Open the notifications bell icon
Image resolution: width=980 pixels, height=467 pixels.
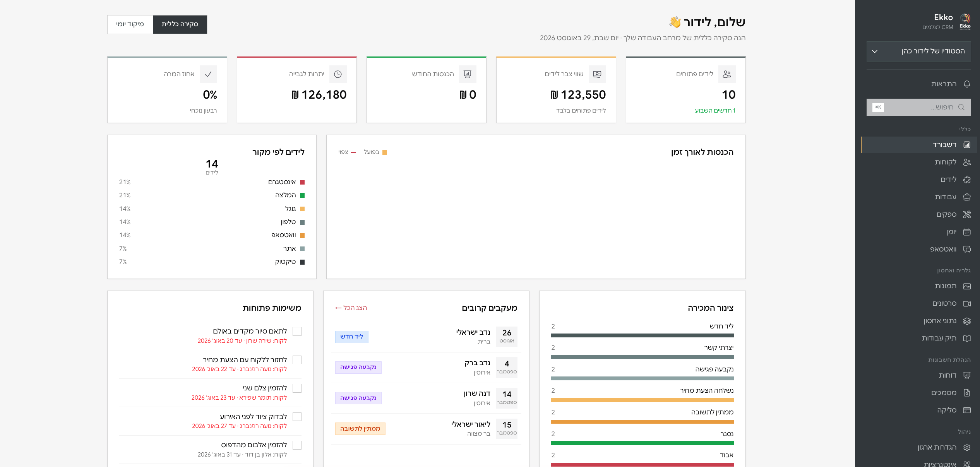point(967,84)
